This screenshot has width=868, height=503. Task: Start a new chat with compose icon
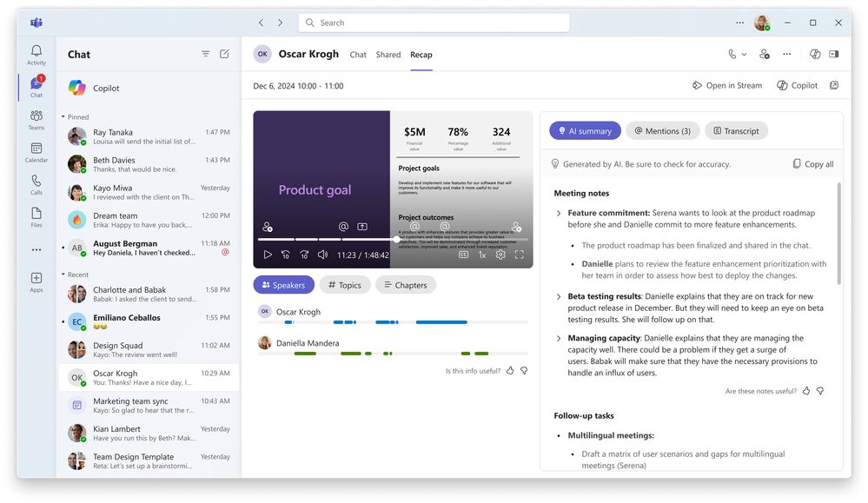(224, 54)
